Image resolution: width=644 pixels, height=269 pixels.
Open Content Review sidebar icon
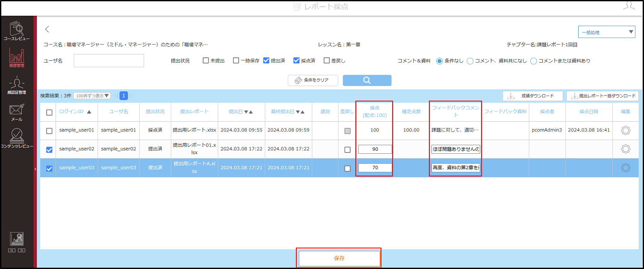pos(17,139)
